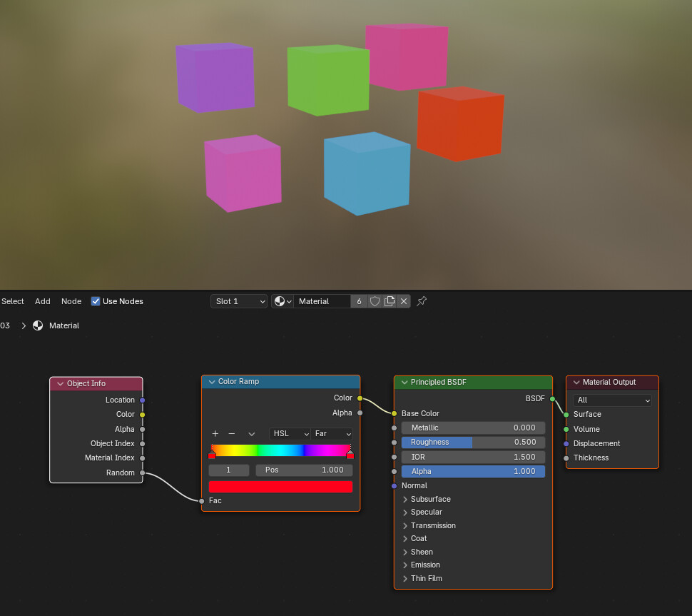Click the Color Ramp Fac input socket

click(x=202, y=501)
